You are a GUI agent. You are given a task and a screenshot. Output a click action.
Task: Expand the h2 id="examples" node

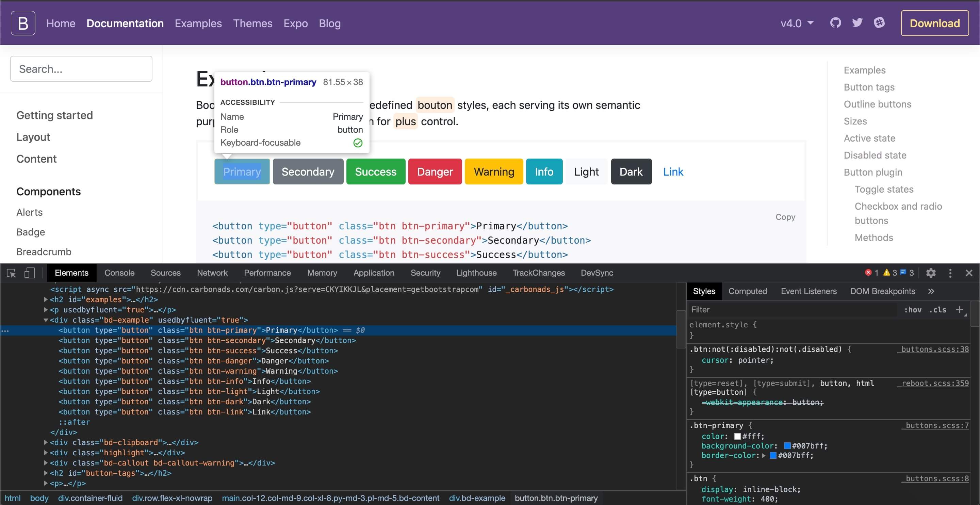[46, 300]
